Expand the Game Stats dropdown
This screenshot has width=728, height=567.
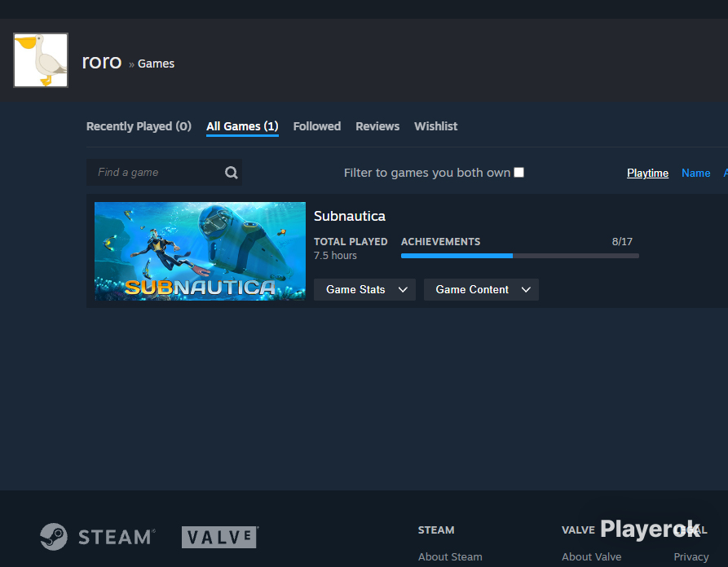(365, 289)
